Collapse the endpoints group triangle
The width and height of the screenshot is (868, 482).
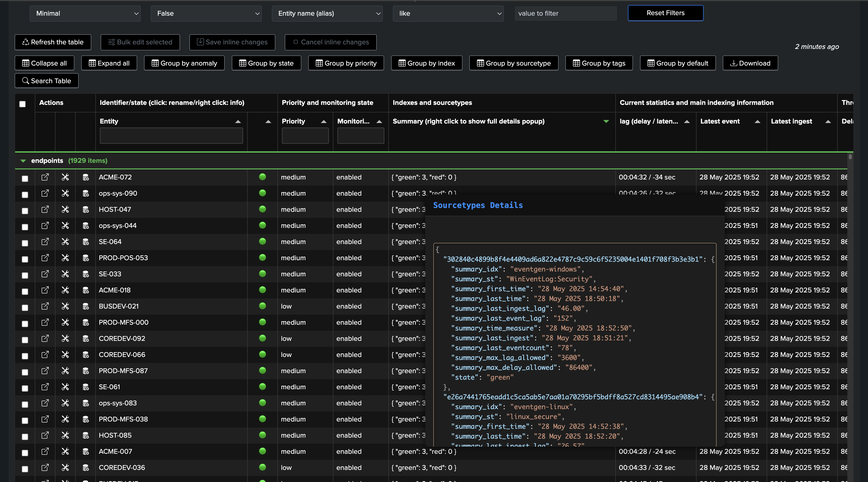coord(23,161)
